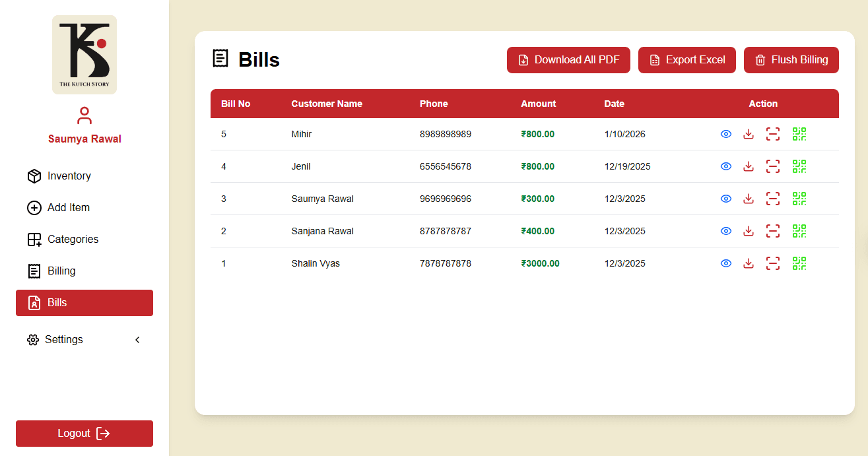This screenshot has width=868, height=456.
Task: View bill 3 for Saumya Rawal (eye icon)
Action: click(x=726, y=199)
